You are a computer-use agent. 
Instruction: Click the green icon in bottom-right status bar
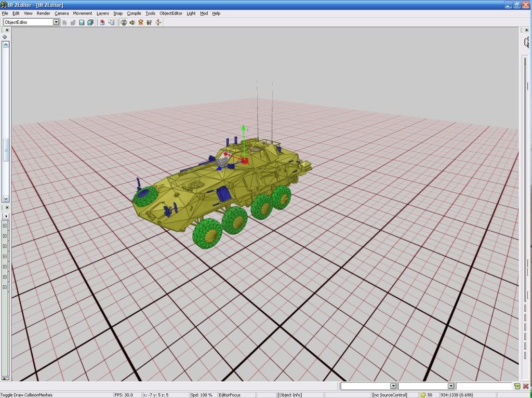point(517,386)
